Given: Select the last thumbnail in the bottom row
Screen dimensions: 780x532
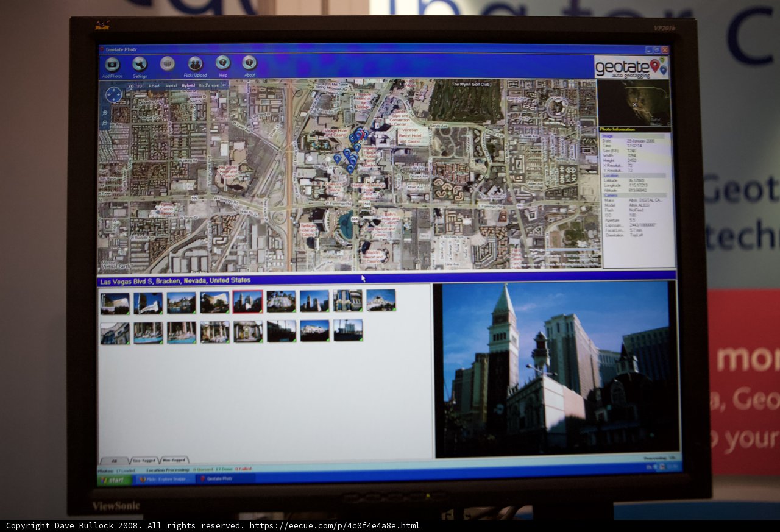Looking at the screenshot, I should tap(348, 330).
